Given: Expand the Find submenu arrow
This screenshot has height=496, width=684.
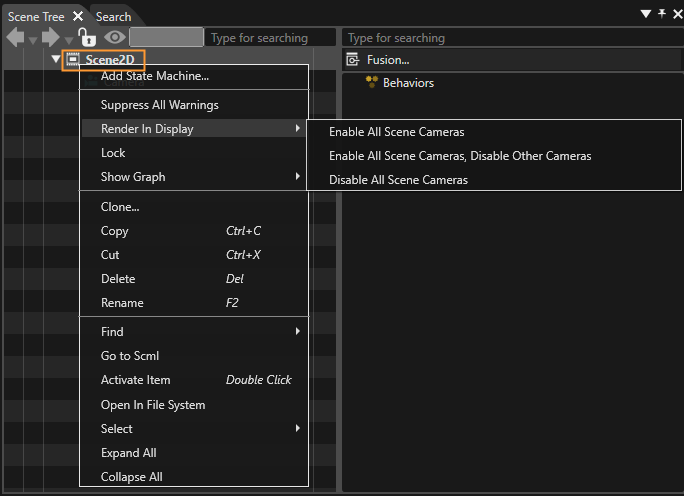Looking at the screenshot, I should (298, 331).
